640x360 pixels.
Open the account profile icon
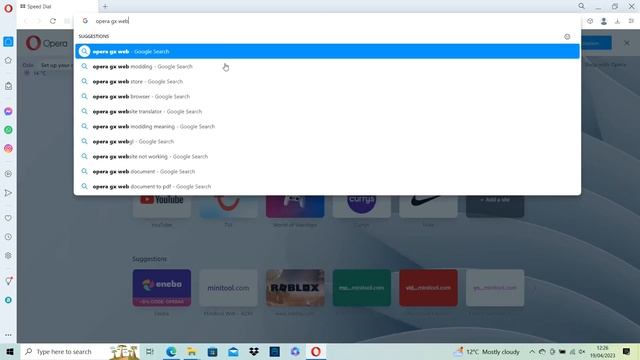[604, 21]
